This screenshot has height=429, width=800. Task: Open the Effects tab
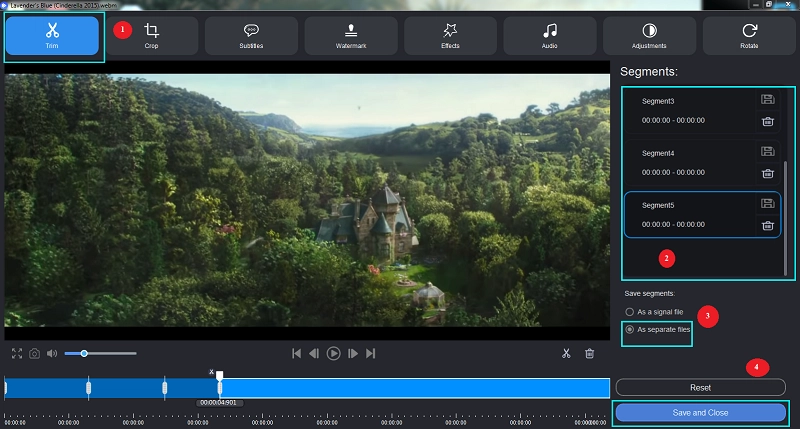point(451,36)
